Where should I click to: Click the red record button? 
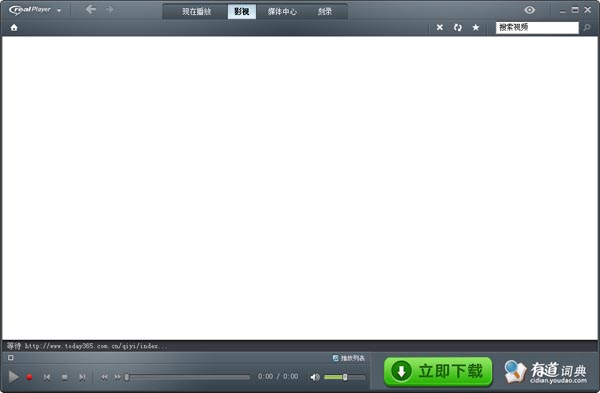pyautogui.click(x=29, y=377)
